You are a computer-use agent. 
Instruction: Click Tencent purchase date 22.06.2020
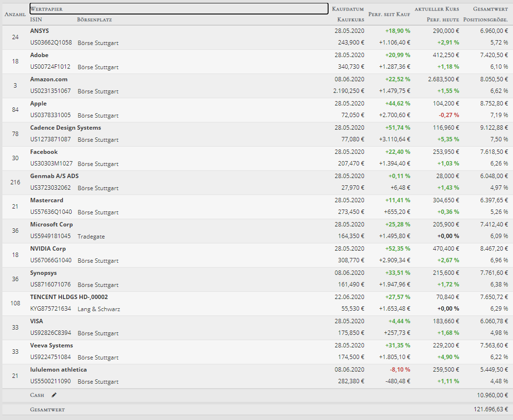click(x=349, y=297)
